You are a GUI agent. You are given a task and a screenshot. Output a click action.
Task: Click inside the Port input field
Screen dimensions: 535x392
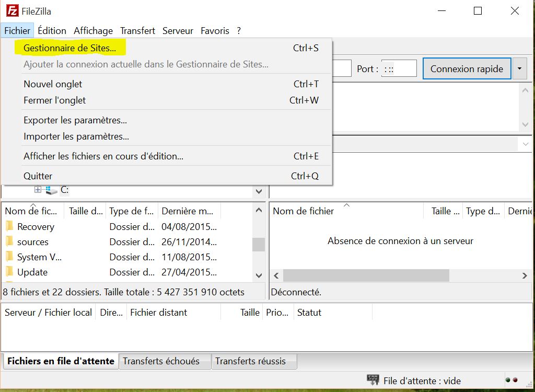(399, 68)
